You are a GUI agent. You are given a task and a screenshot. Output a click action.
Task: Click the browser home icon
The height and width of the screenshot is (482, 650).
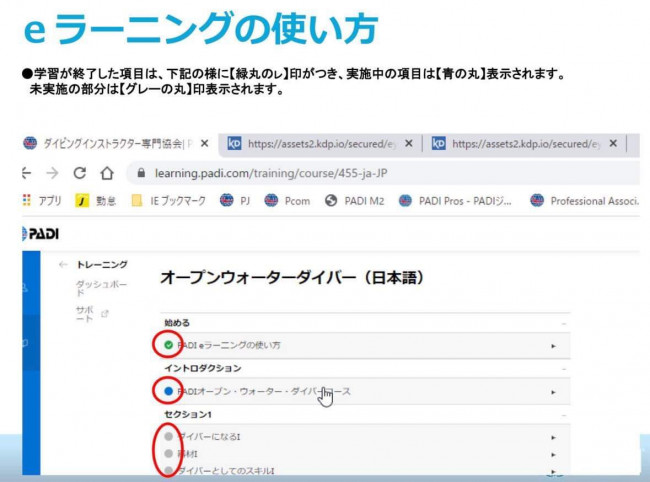[x=107, y=172]
